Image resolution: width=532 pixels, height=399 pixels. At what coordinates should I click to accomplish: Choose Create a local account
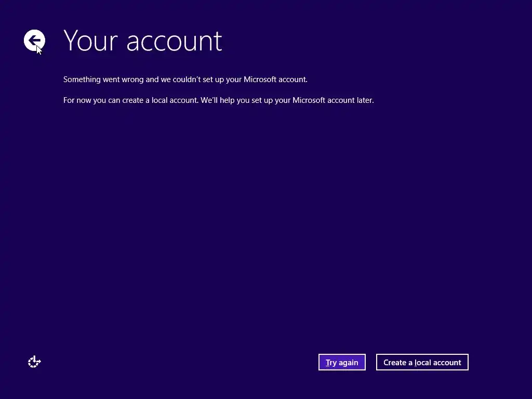pos(422,362)
